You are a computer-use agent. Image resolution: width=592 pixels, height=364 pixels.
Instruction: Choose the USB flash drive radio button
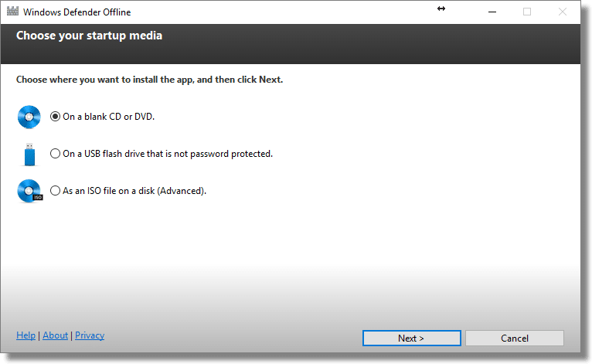(55, 154)
